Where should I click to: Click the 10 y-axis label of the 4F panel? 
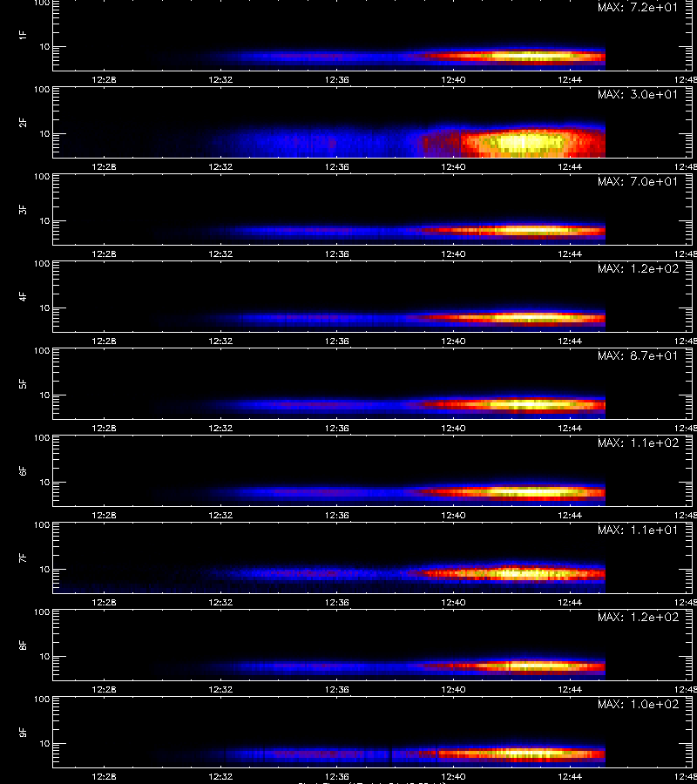pyautogui.click(x=44, y=308)
